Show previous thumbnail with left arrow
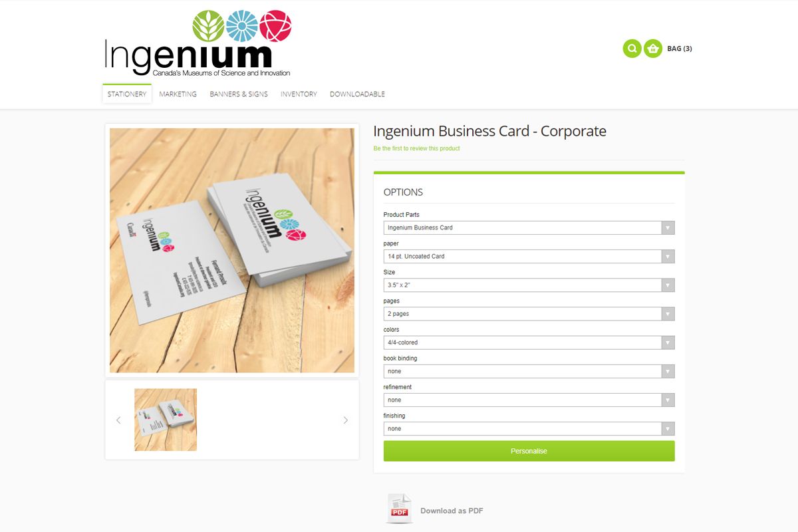Image resolution: width=798 pixels, height=532 pixels. coord(118,420)
